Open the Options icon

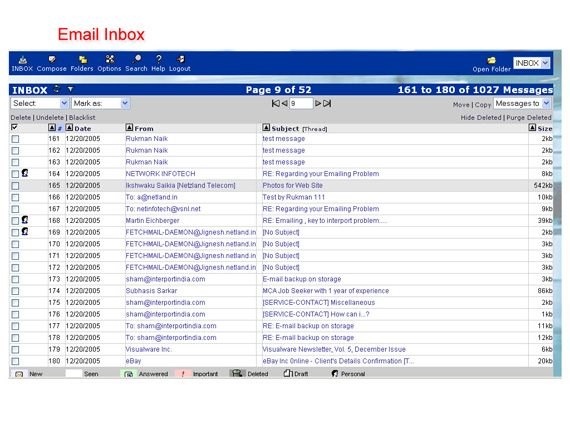(x=110, y=59)
